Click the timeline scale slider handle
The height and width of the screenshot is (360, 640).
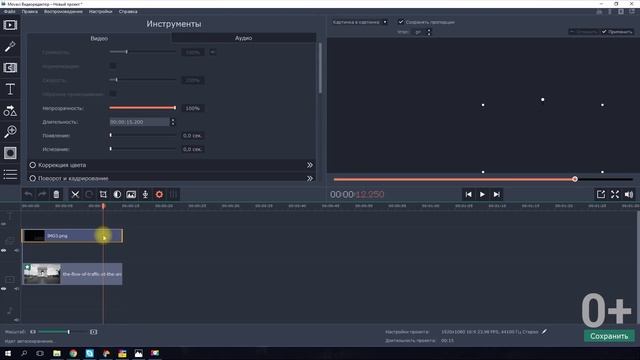(69, 332)
